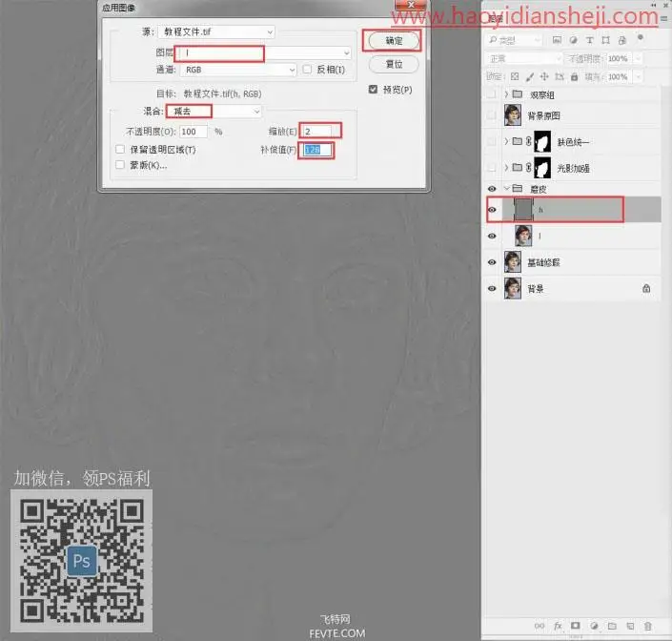Image resolution: width=672 pixels, height=641 pixels.
Task: Click the 观察组 group folder icon
Action: pos(518,93)
